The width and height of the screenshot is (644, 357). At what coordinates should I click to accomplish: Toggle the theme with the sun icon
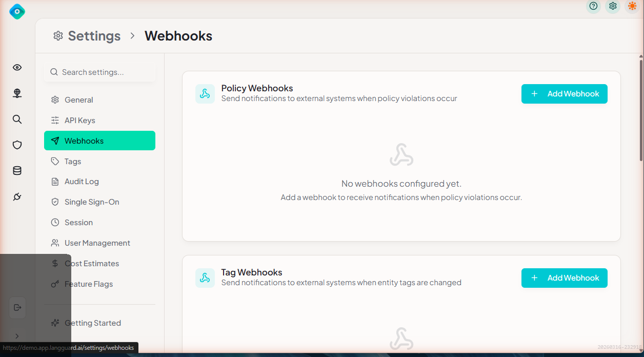(632, 6)
